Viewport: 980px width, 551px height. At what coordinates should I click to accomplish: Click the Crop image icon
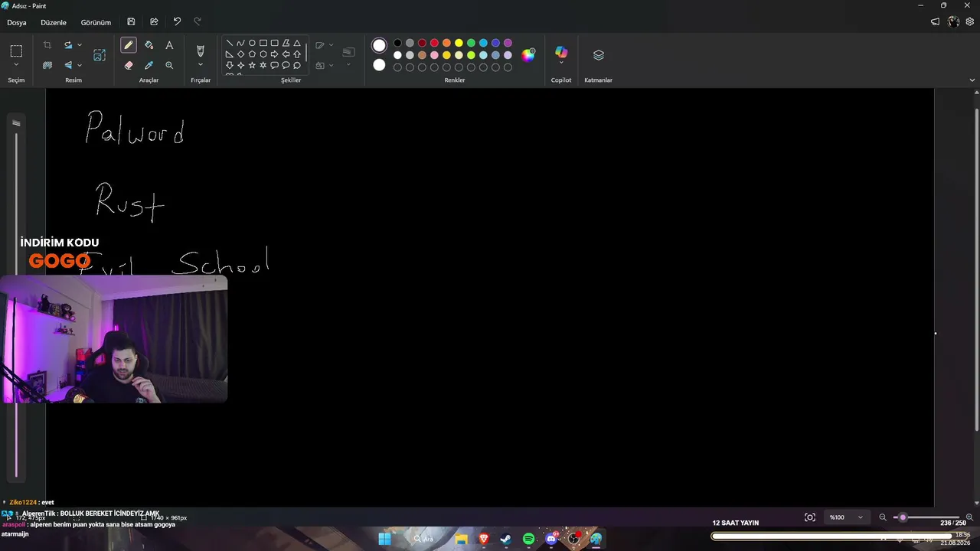47,45
